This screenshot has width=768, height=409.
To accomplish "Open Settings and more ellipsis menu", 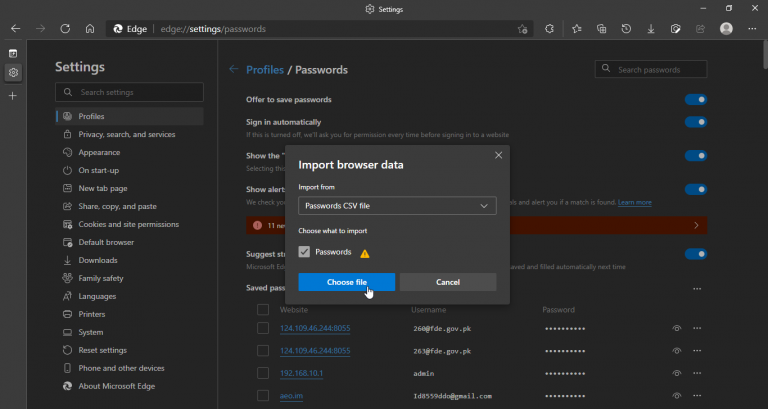I will 752,29.
